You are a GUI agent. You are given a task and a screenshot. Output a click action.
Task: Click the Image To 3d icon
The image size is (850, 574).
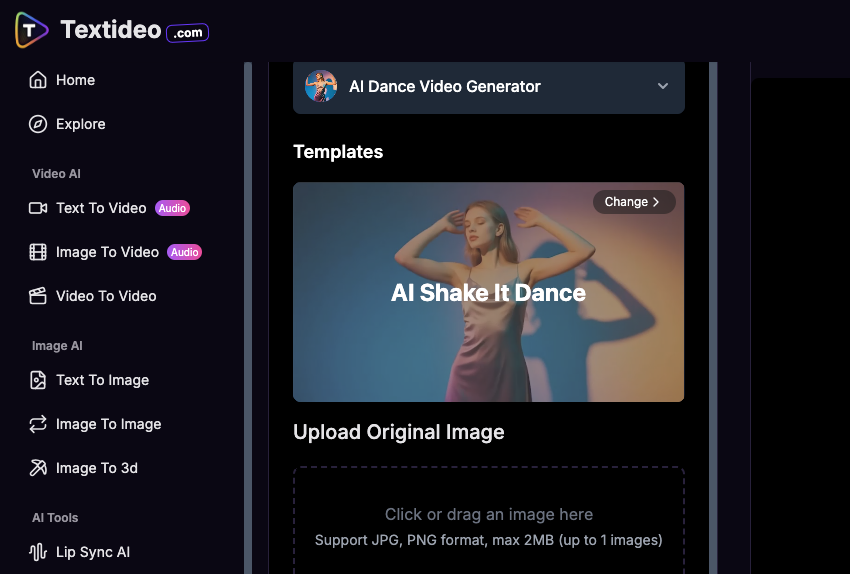coord(38,468)
